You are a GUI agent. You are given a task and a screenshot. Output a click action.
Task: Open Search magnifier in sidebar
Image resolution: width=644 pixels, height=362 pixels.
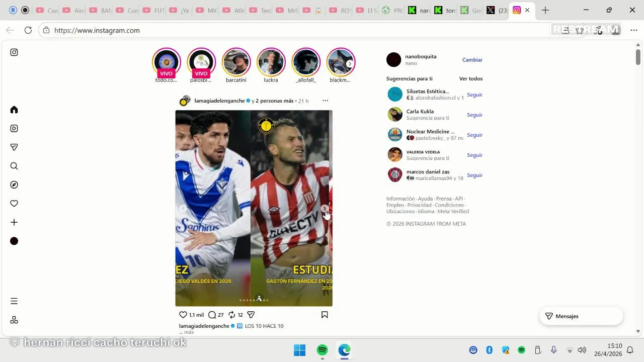pyautogui.click(x=14, y=166)
